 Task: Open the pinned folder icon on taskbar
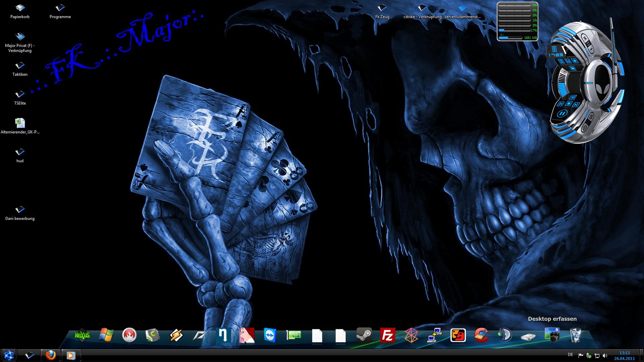click(30, 355)
